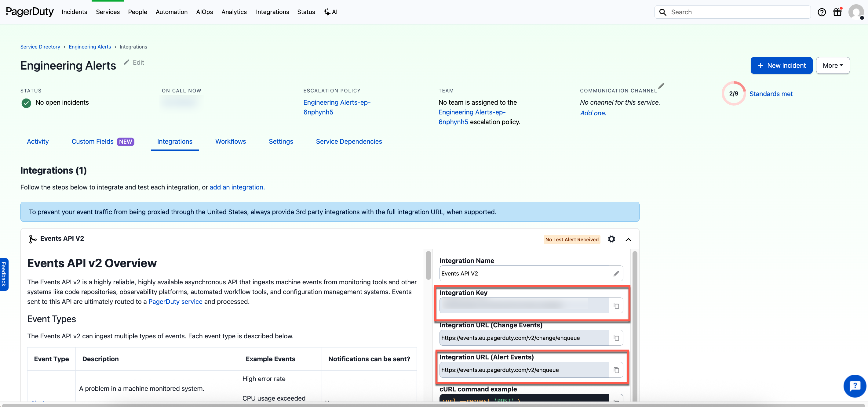The height and width of the screenshot is (407, 868).
Task: Edit the Integration Name via the pencil icon
Action: click(616, 273)
